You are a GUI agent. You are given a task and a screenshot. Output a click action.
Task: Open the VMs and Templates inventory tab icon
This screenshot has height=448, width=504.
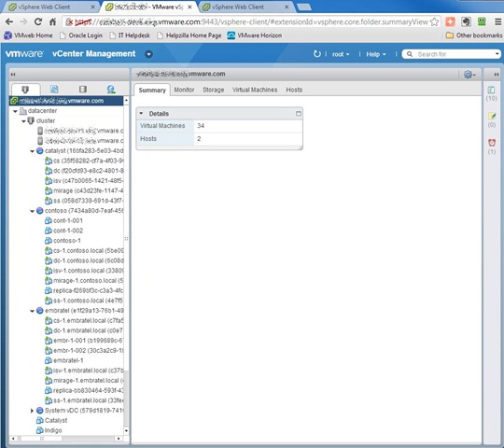[x=54, y=90]
